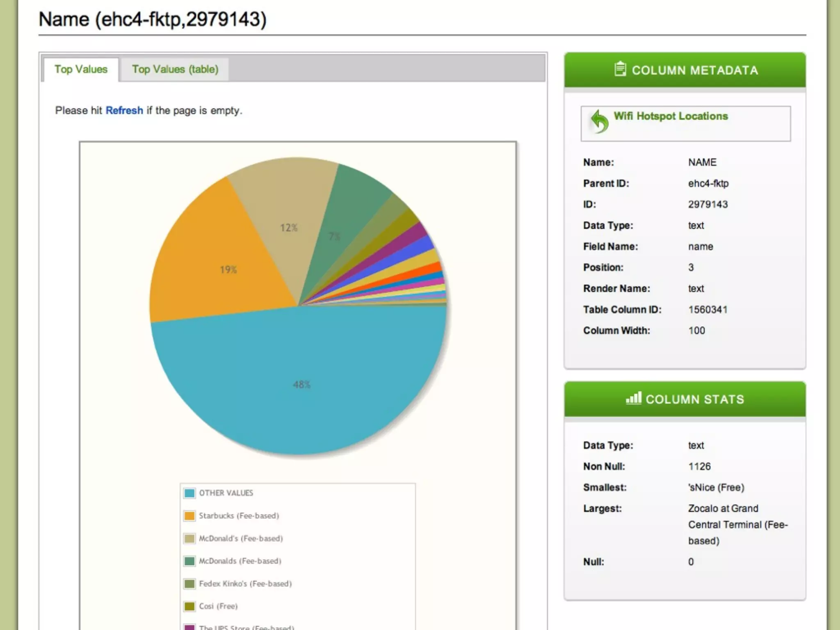Click the Cosi (Free) legend swatch
The height and width of the screenshot is (630, 840).
tap(189, 606)
